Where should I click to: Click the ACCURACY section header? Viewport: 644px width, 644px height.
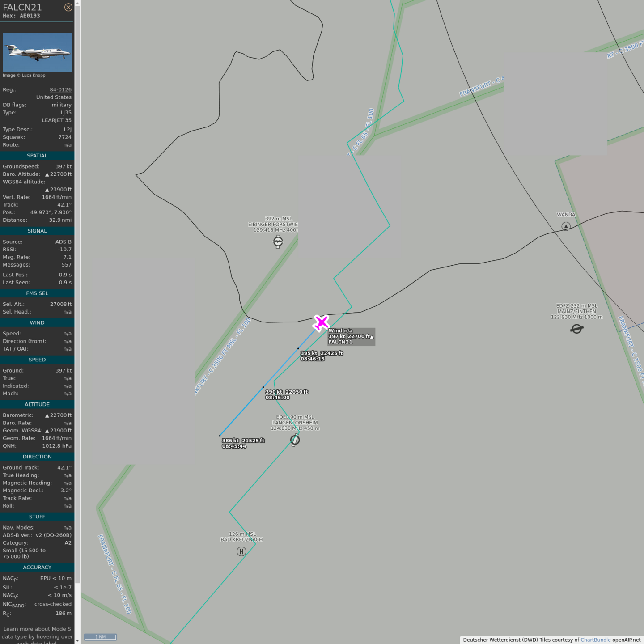pos(37,567)
